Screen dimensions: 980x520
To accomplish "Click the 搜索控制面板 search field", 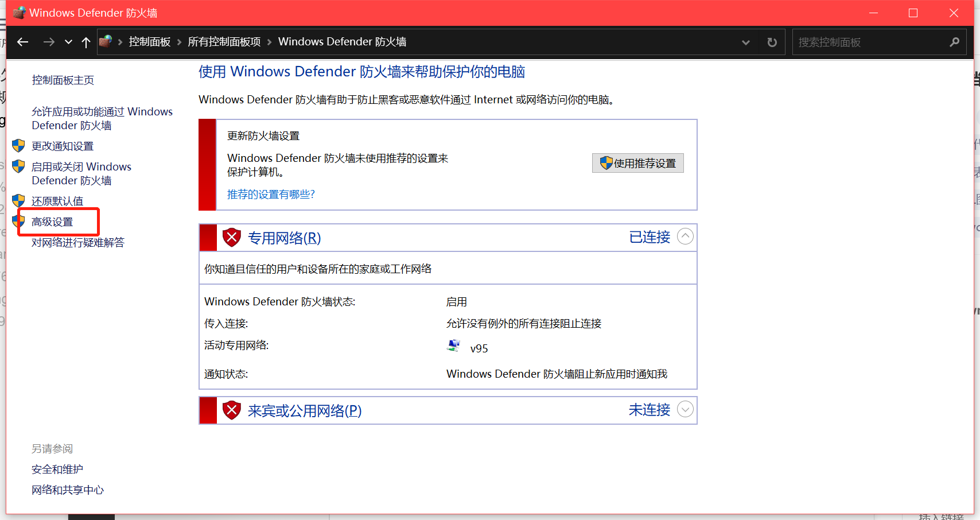I will pos(879,42).
